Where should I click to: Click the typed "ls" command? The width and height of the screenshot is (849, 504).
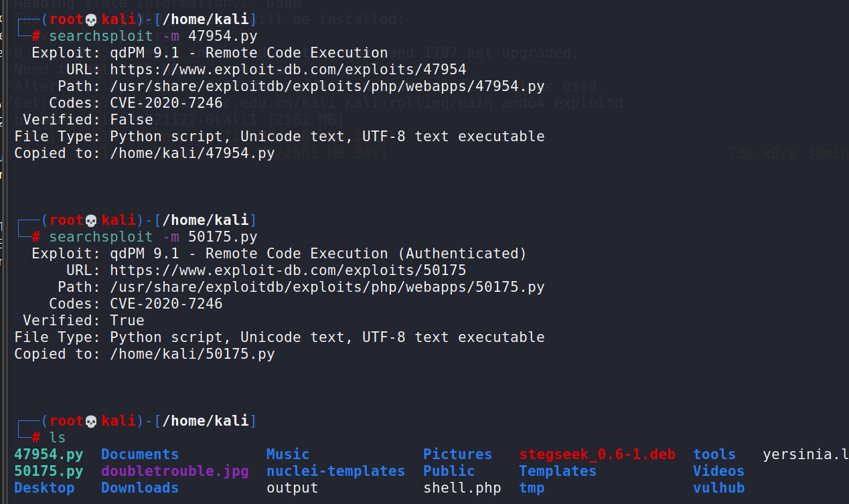point(58,438)
